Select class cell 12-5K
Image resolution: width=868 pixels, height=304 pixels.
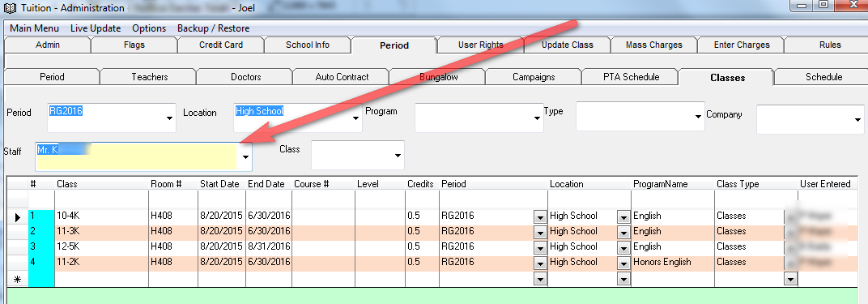click(x=101, y=247)
